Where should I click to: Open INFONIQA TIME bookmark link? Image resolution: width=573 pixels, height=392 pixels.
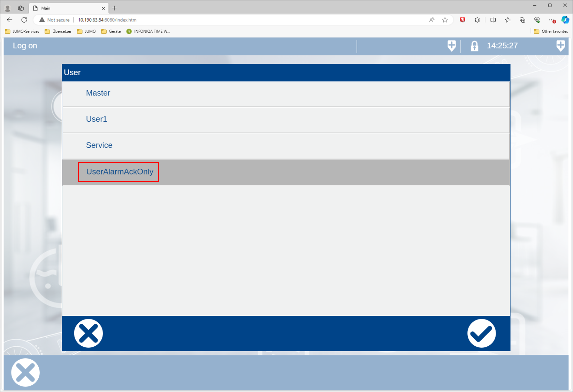(148, 31)
